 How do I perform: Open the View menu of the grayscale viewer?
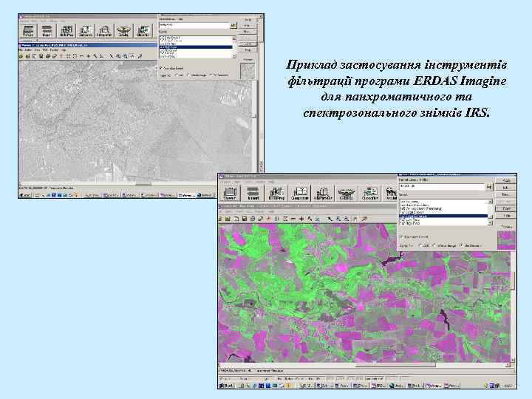tap(38, 50)
